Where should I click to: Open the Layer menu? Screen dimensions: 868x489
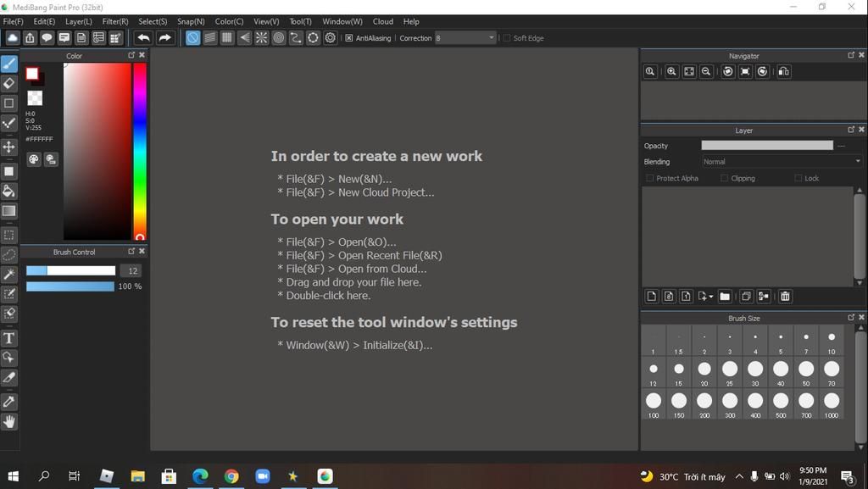click(x=79, y=21)
